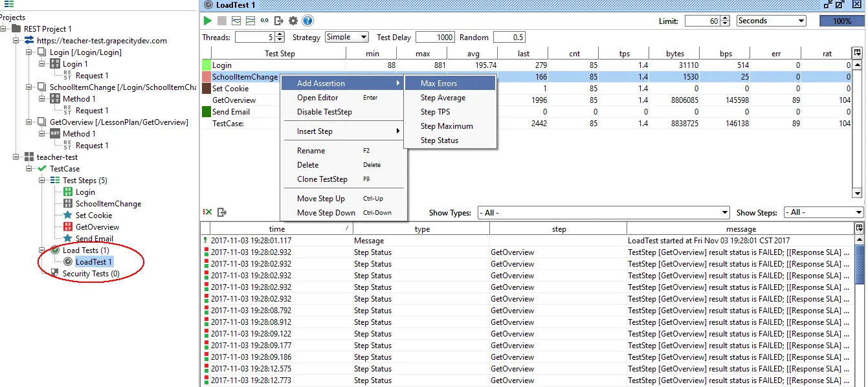Open the Limit type dropdown showing Seconds

tap(772, 21)
